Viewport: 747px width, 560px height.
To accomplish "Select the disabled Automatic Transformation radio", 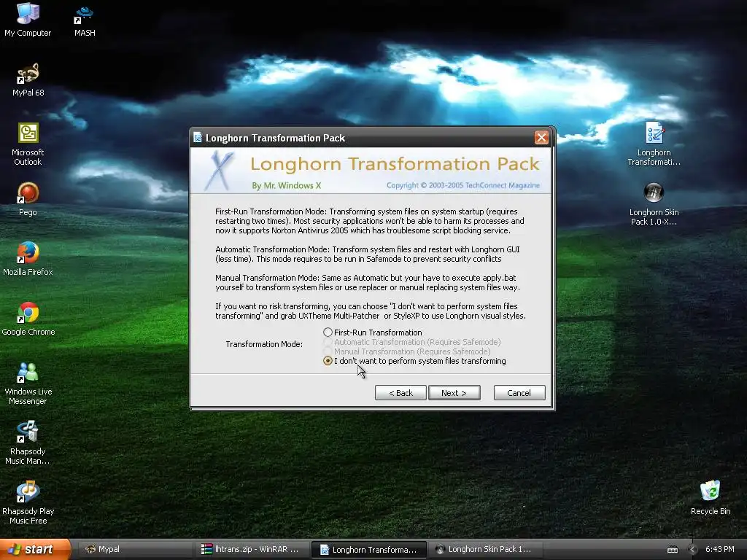I will coord(328,342).
